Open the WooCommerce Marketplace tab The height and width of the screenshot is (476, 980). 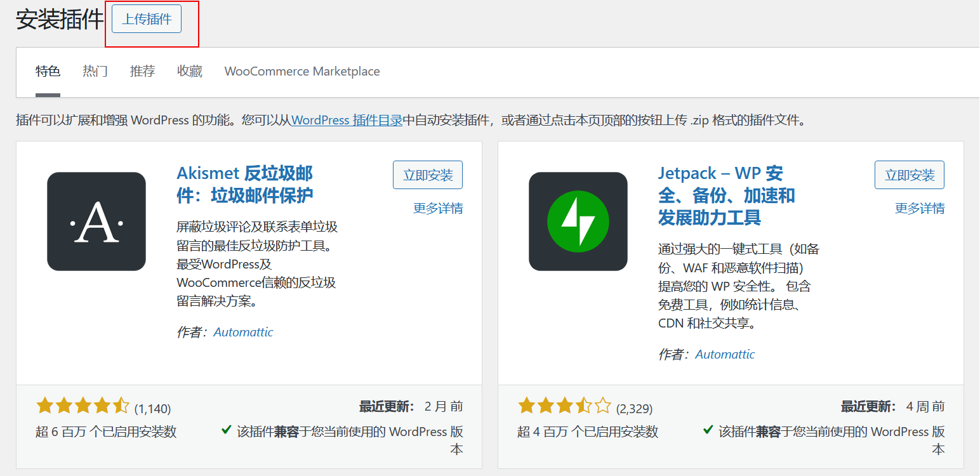pyautogui.click(x=302, y=71)
